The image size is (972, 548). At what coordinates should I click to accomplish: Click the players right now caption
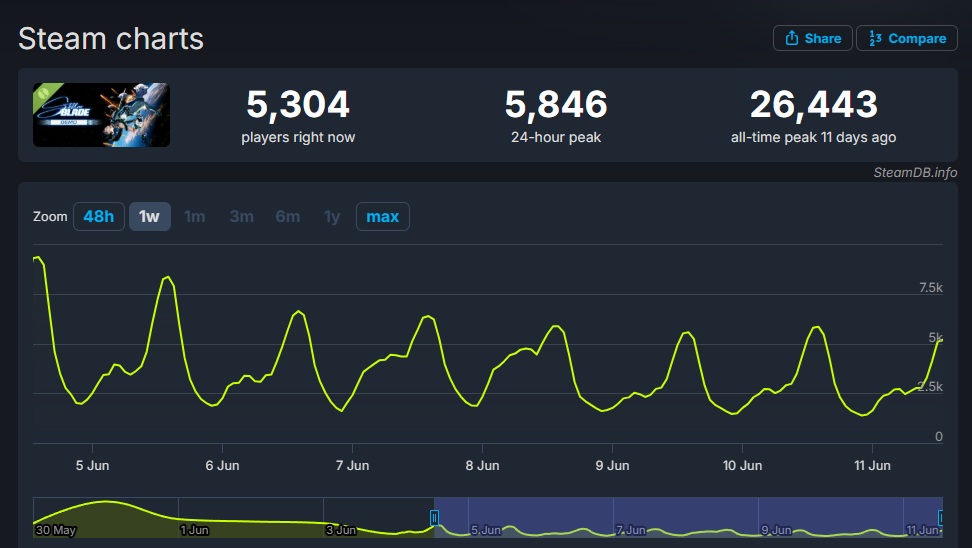[298, 137]
